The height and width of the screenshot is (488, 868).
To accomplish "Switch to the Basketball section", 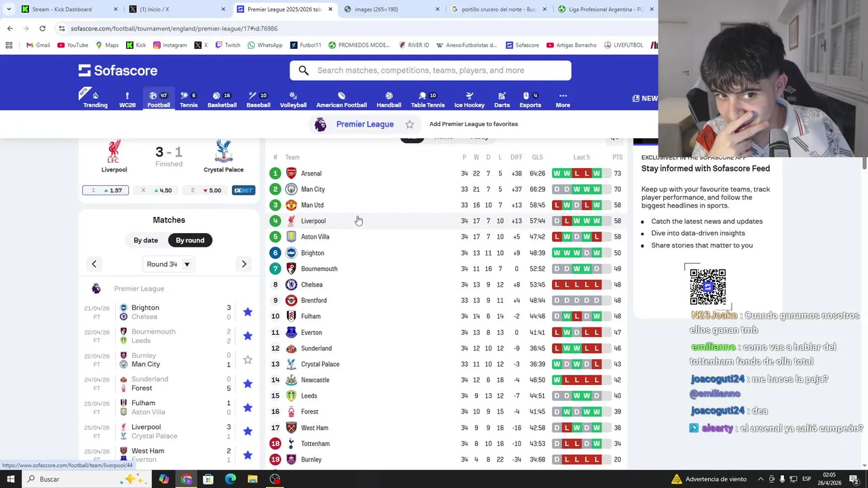I will pyautogui.click(x=222, y=100).
